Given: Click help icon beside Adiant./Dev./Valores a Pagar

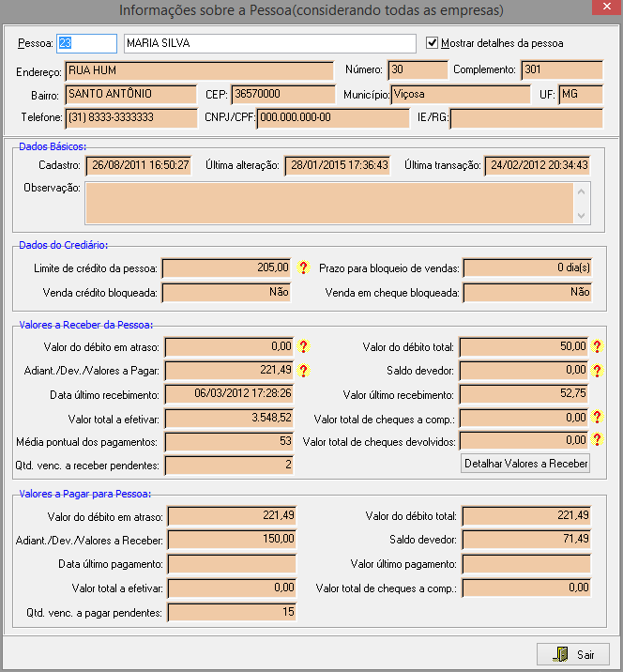Looking at the screenshot, I should [x=303, y=371].
